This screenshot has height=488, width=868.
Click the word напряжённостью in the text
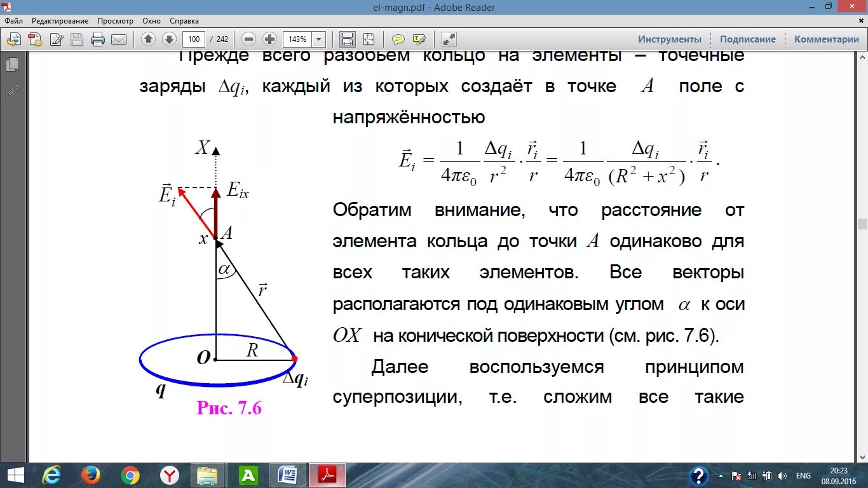[409, 118]
